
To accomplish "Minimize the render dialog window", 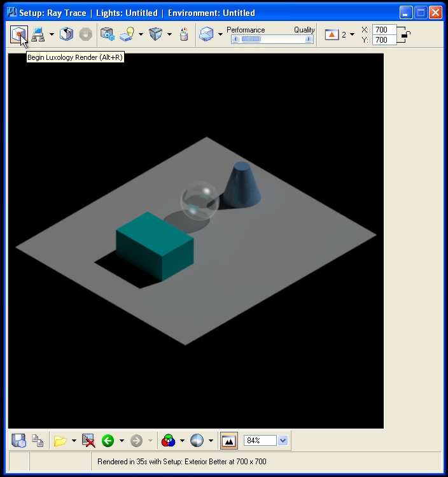I will (x=406, y=13).
